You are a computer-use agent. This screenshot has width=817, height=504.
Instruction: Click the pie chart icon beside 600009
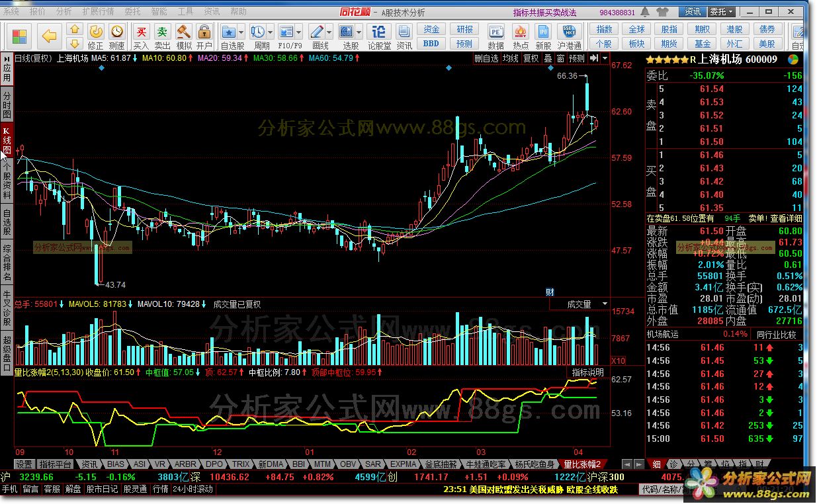point(793,59)
